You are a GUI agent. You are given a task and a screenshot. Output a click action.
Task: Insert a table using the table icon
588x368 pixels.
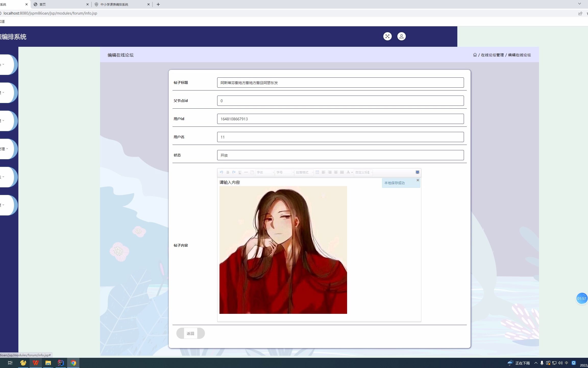pos(317,172)
